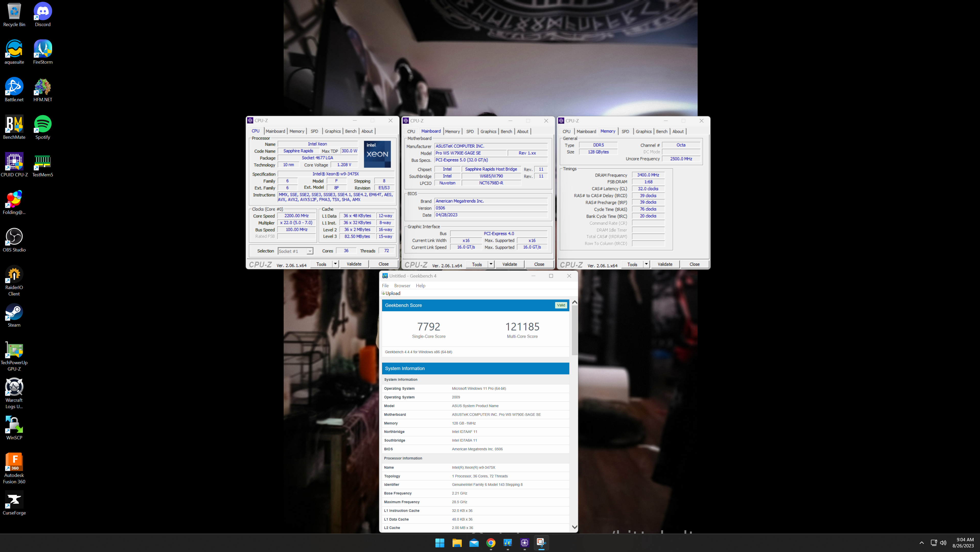Viewport: 980px width, 552px height.
Task: Open the Socket #1 selection dropdown
Action: tap(295, 251)
